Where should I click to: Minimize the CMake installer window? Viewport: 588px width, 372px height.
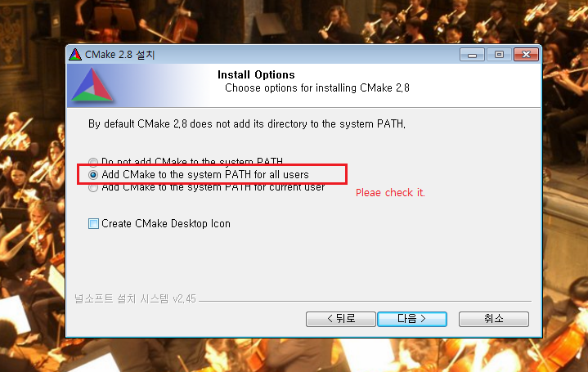pyautogui.click(x=472, y=55)
